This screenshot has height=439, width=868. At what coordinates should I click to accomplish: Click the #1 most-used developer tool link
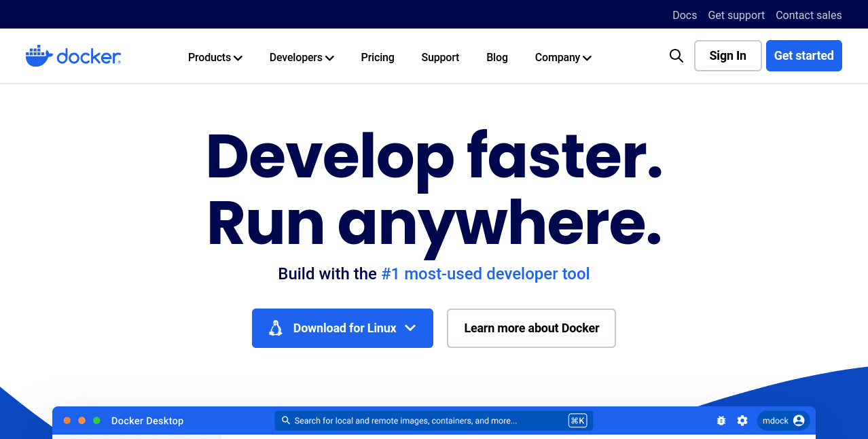486,274
